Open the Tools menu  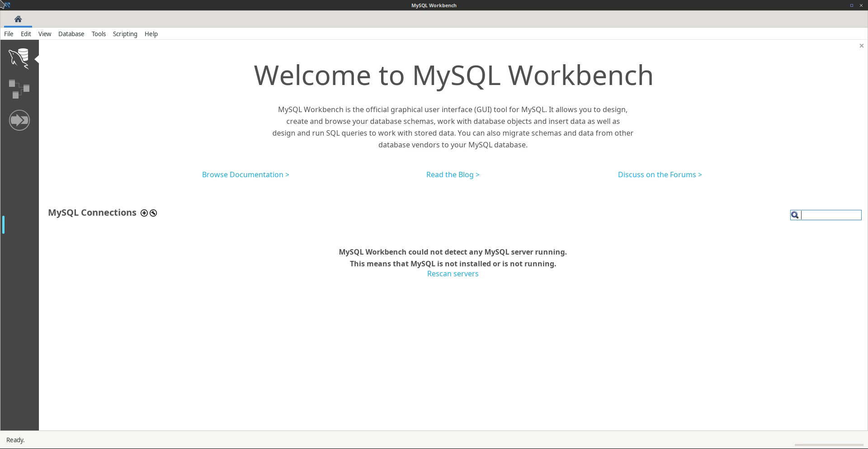[99, 34]
